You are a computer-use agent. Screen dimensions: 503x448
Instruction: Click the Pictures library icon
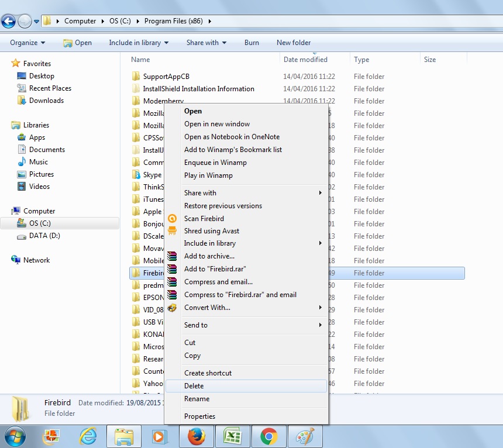point(22,174)
